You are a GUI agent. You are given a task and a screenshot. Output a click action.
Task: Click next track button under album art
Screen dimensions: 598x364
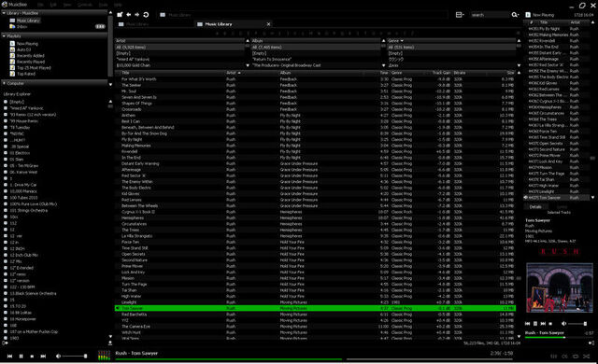[x=543, y=324]
